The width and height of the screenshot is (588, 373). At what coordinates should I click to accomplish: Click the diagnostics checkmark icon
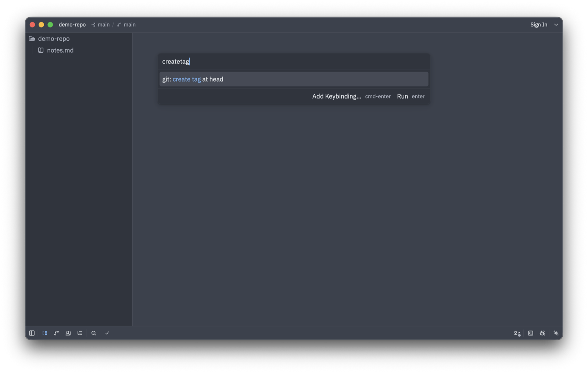[x=107, y=333]
